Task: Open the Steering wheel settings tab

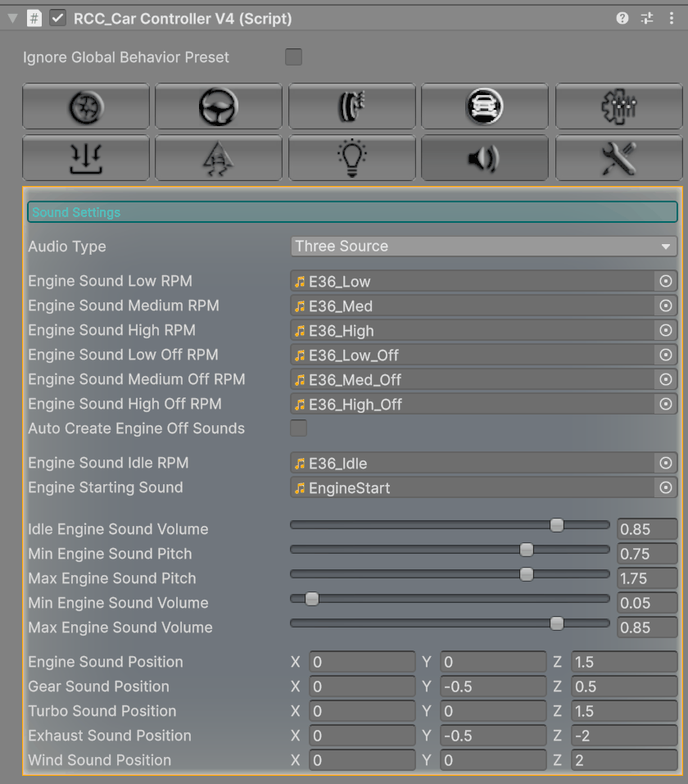Action: click(x=219, y=106)
